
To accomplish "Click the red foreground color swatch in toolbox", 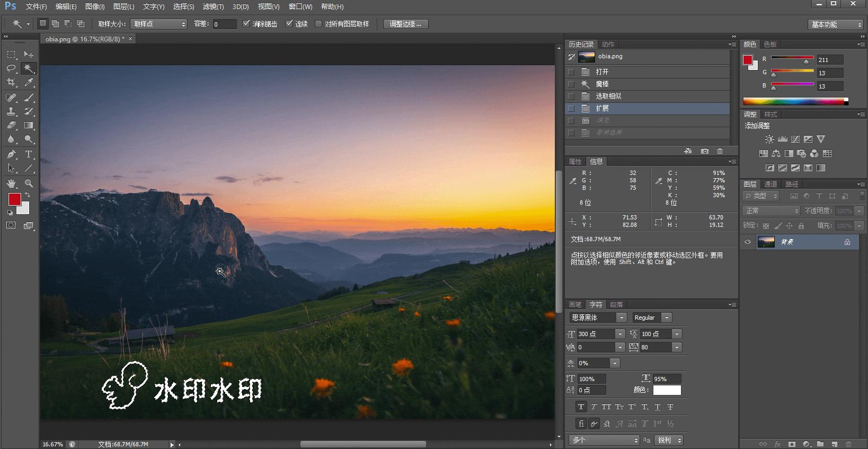I will click(x=14, y=199).
